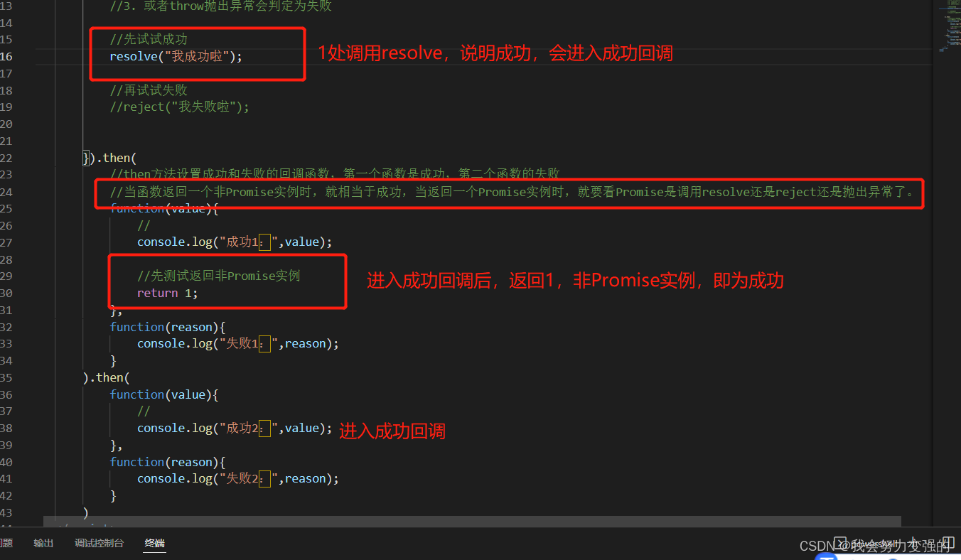The height and width of the screenshot is (560, 961).
Task: Open the 调试控制台 panel tab
Action: 99,543
